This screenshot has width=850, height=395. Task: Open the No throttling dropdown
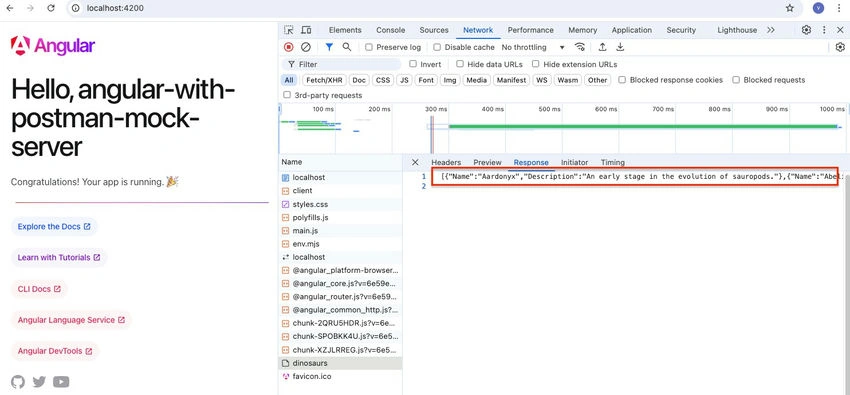(533, 47)
